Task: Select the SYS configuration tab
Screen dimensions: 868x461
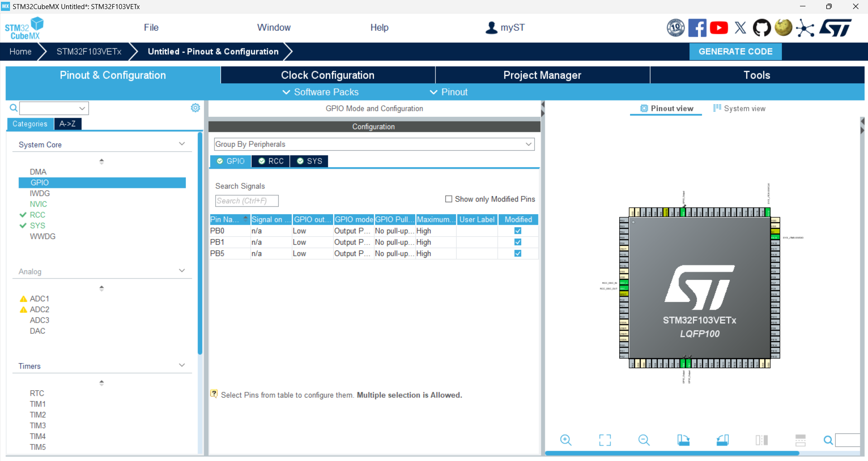Action: (x=309, y=161)
